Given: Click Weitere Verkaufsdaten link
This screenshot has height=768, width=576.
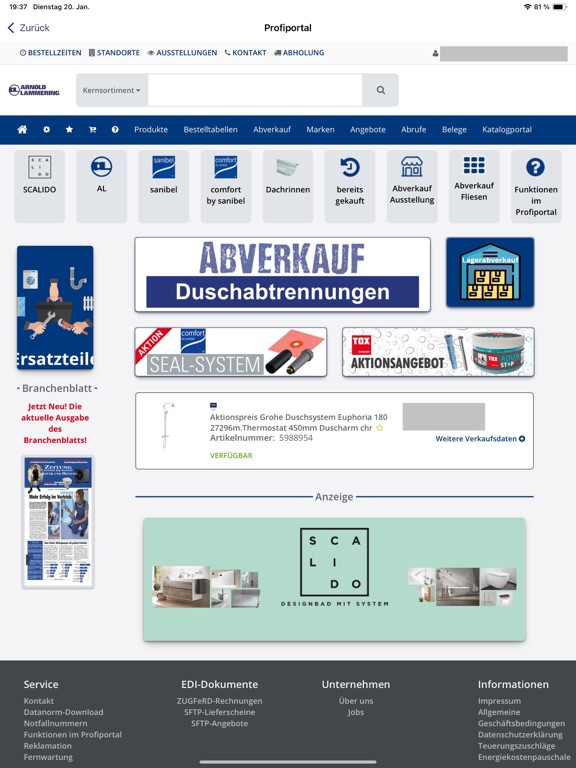Looking at the screenshot, I should pyautogui.click(x=480, y=439).
